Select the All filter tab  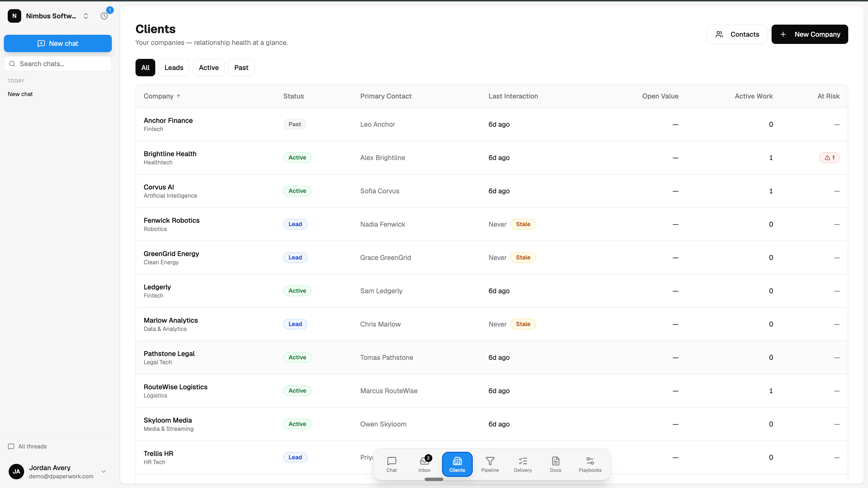145,67
